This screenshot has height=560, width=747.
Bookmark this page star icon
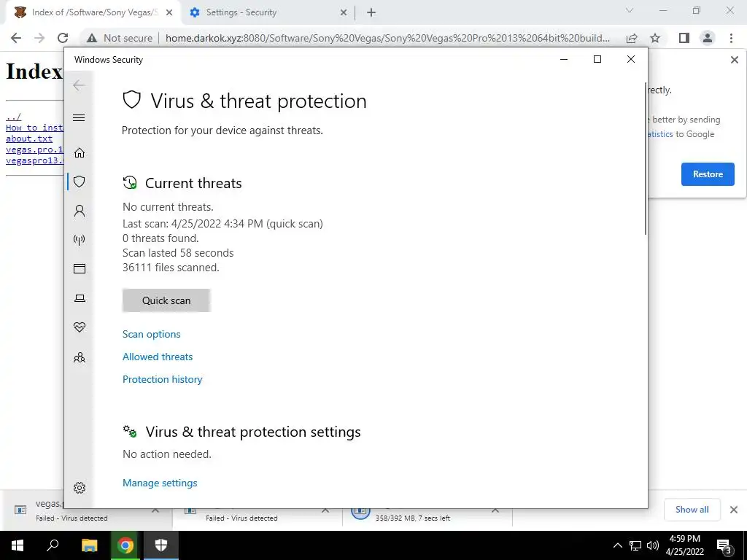coord(655,38)
